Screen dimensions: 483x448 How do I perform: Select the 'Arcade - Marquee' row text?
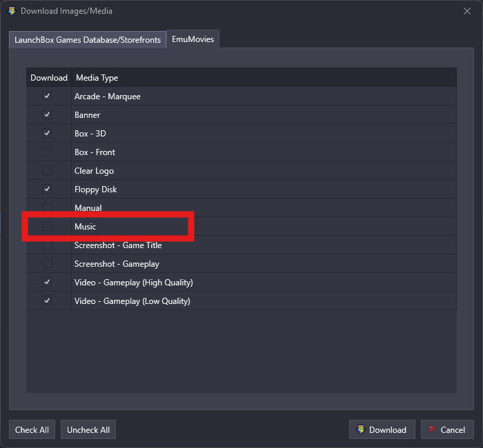point(108,96)
